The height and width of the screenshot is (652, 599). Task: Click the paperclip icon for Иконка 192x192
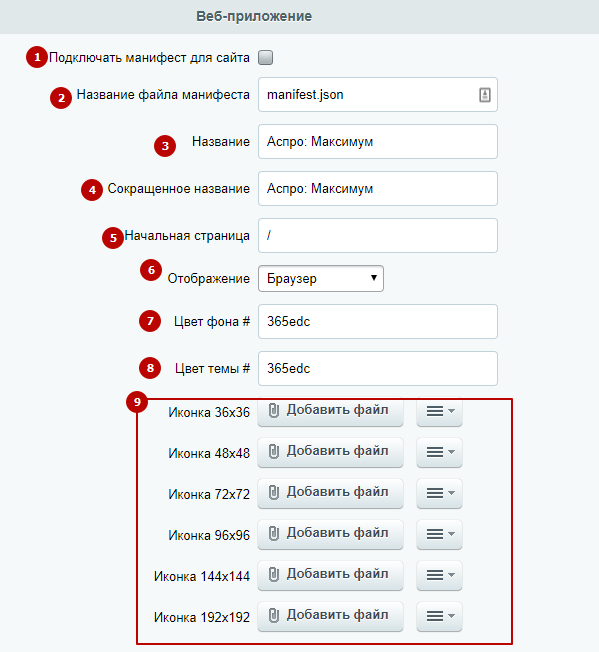[274, 615]
